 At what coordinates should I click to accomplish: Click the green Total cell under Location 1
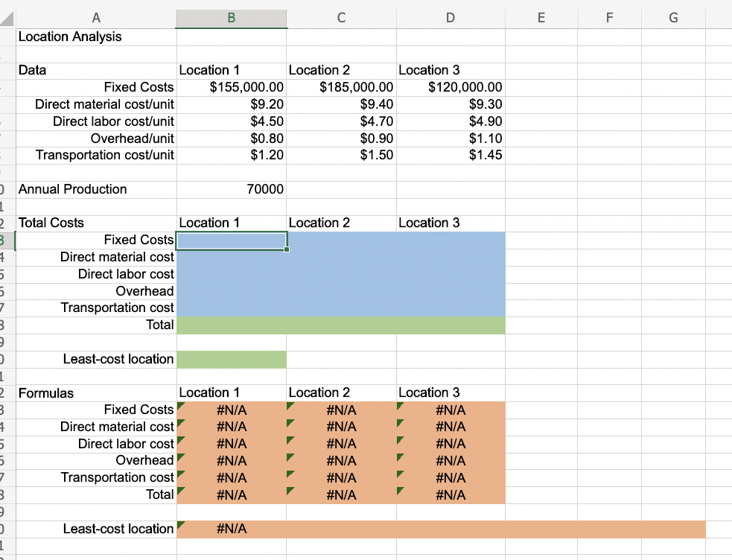point(231,325)
